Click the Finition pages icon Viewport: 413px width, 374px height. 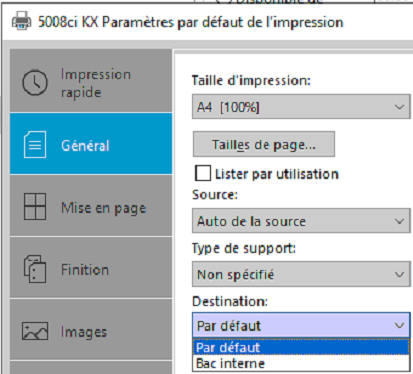pos(35,269)
